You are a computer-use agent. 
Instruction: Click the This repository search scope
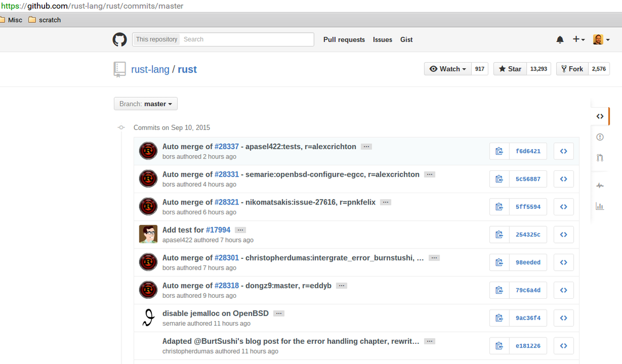pyautogui.click(x=157, y=39)
